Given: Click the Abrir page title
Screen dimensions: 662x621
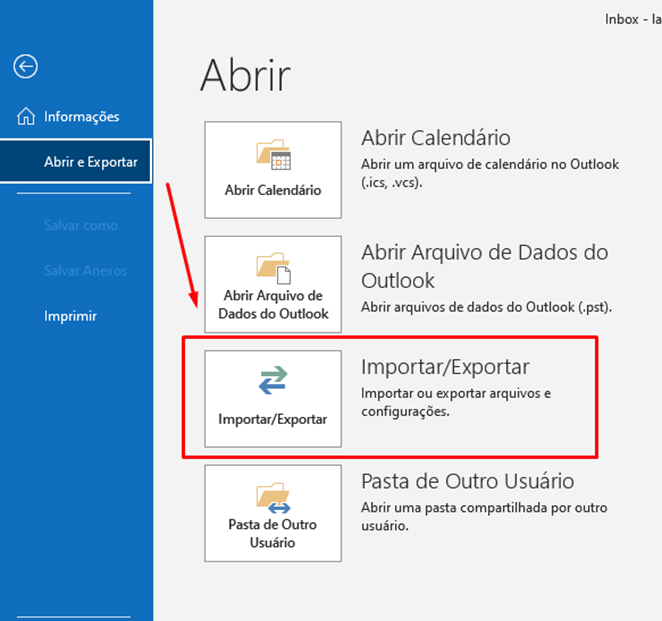Looking at the screenshot, I should 245,76.
